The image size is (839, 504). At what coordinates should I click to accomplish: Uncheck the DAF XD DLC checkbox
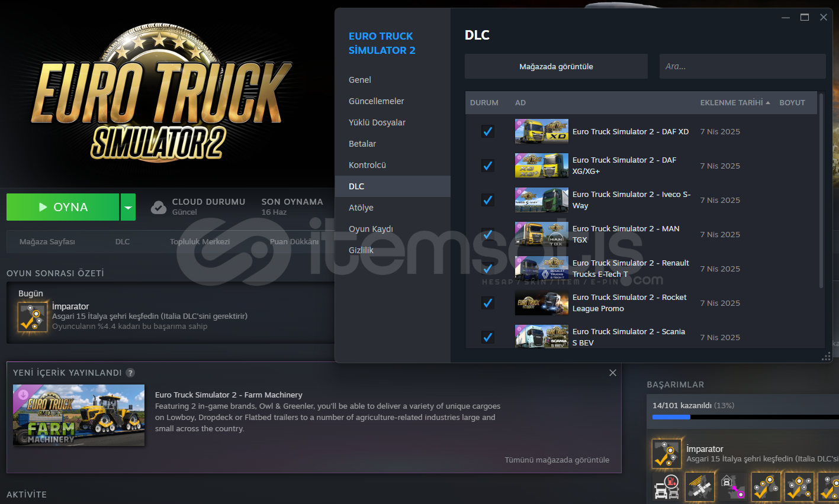(487, 131)
